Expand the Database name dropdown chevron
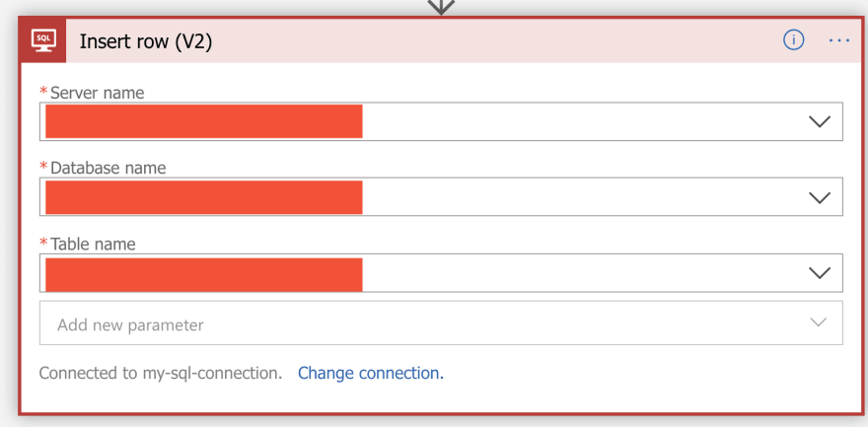The width and height of the screenshot is (868, 427). coord(820,197)
